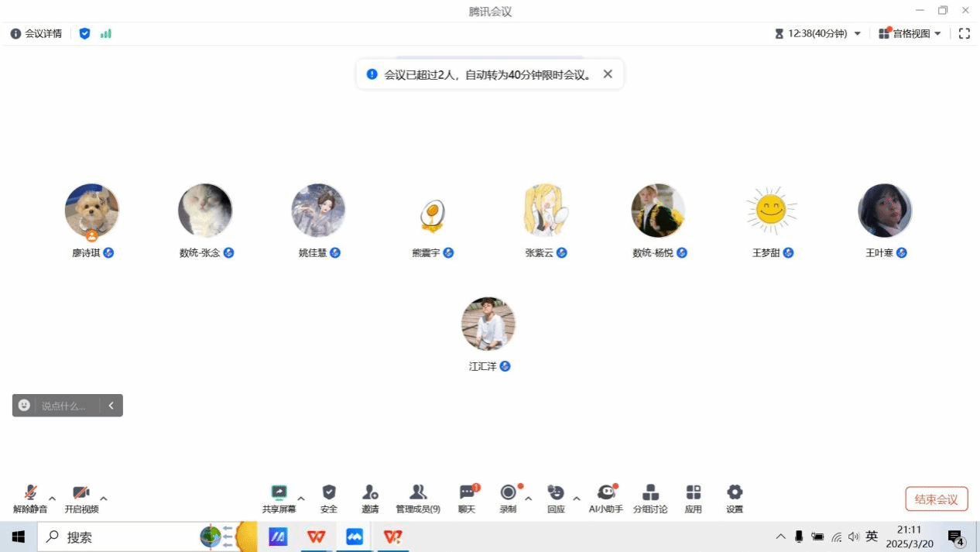Click the 结束会议 end meeting button
Image resolution: width=980 pixels, height=552 pixels.
(x=936, y=499)
